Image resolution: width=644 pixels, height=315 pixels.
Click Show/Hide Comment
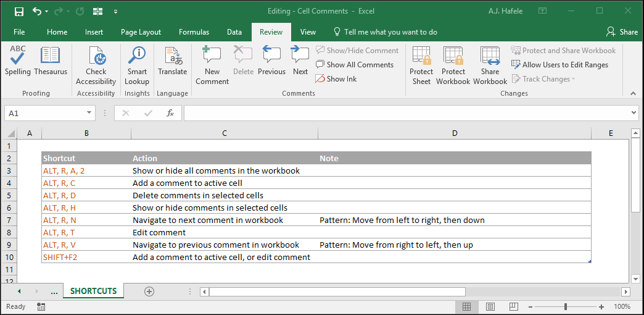(x=357, y=51)
